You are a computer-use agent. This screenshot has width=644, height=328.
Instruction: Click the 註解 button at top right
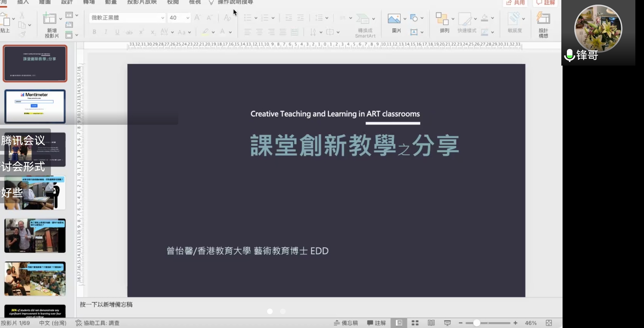546,3
